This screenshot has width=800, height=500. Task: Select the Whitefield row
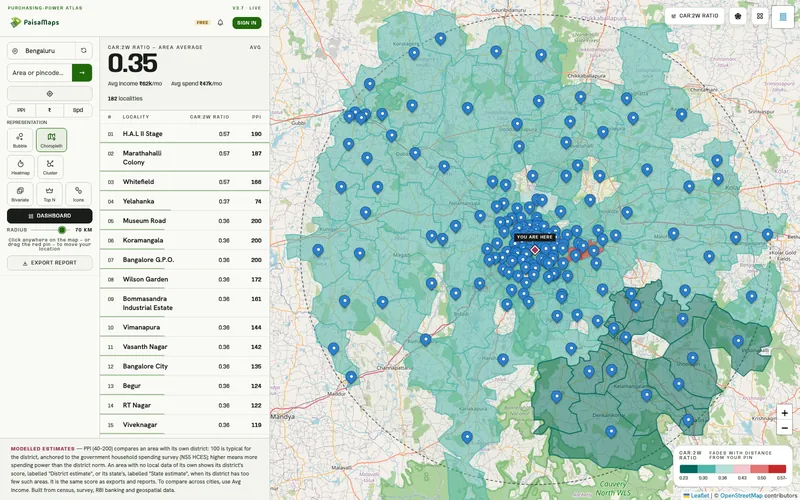pos(184,182)
